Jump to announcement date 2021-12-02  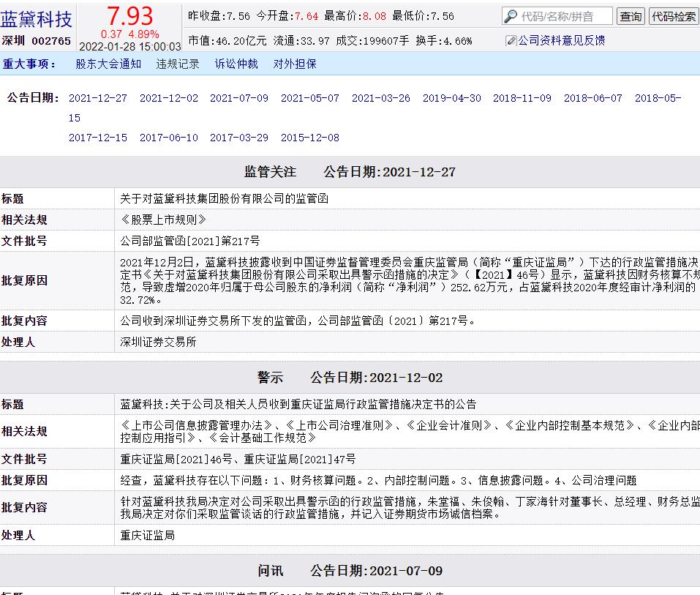[x=169, y=98]
